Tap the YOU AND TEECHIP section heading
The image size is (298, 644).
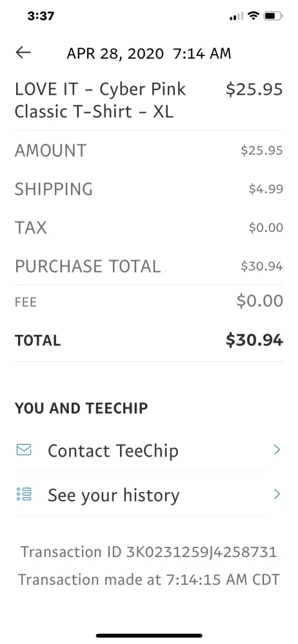81,408
